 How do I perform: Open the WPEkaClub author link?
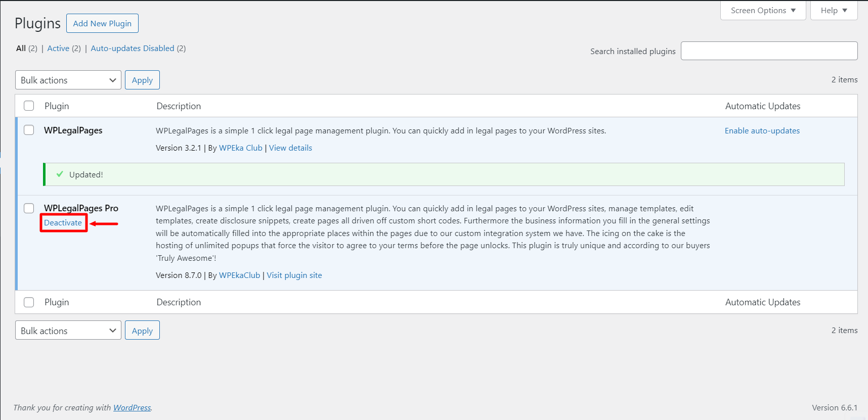[x=240, y=275]
